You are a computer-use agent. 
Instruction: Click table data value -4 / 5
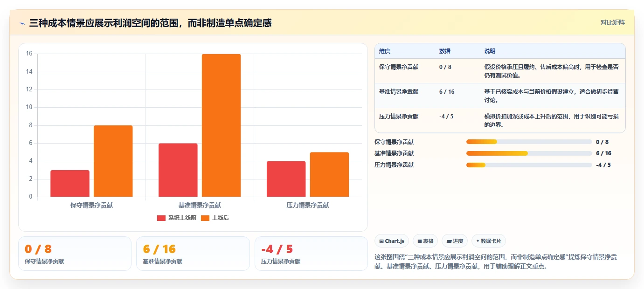[446, 117]
